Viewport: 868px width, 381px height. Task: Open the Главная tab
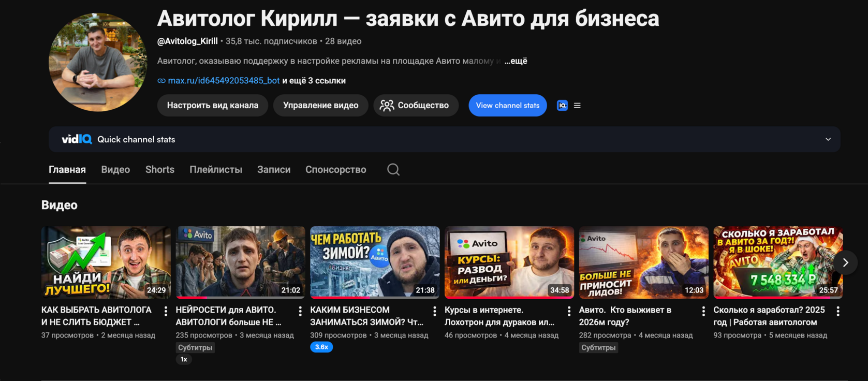point(67,170)
